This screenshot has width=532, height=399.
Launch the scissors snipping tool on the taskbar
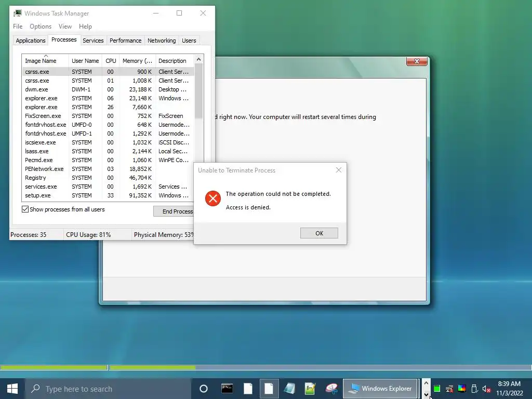tap(331, 389)
